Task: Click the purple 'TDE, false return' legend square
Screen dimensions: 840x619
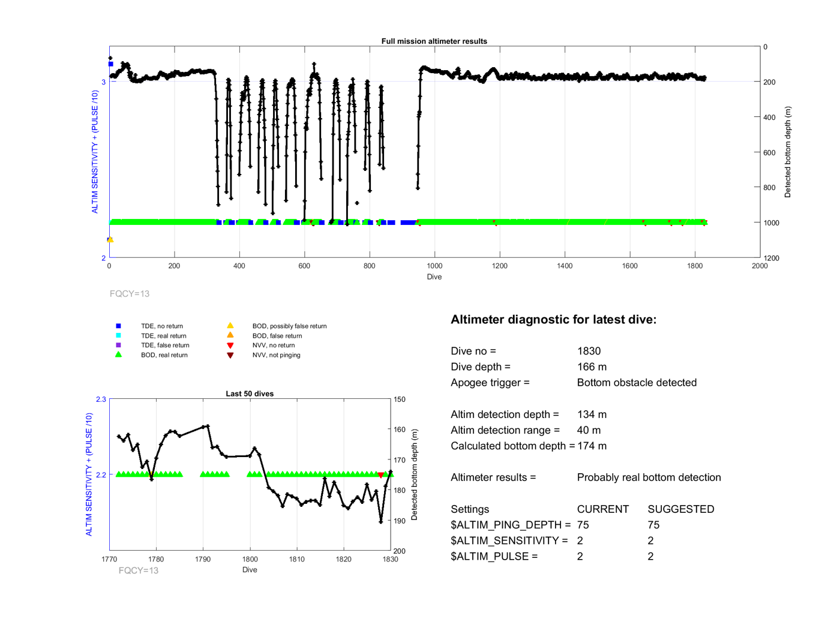Action: [118, 345]
